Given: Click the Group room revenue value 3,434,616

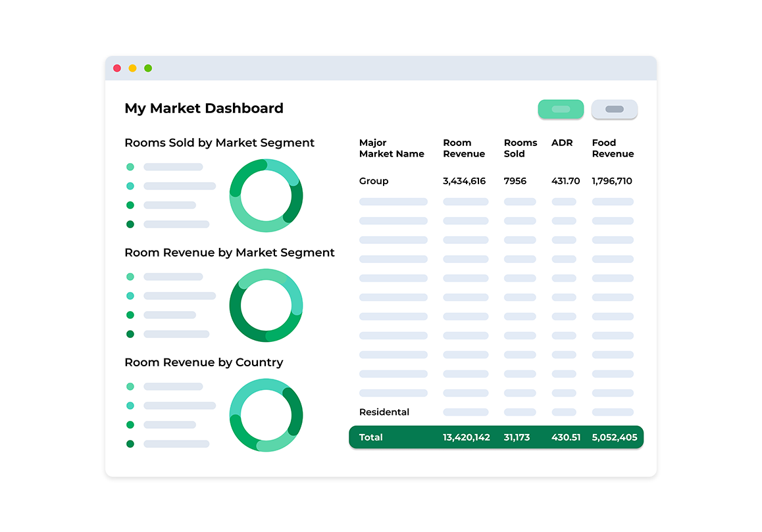Looking at the screenshot, I should pos(464,181).
